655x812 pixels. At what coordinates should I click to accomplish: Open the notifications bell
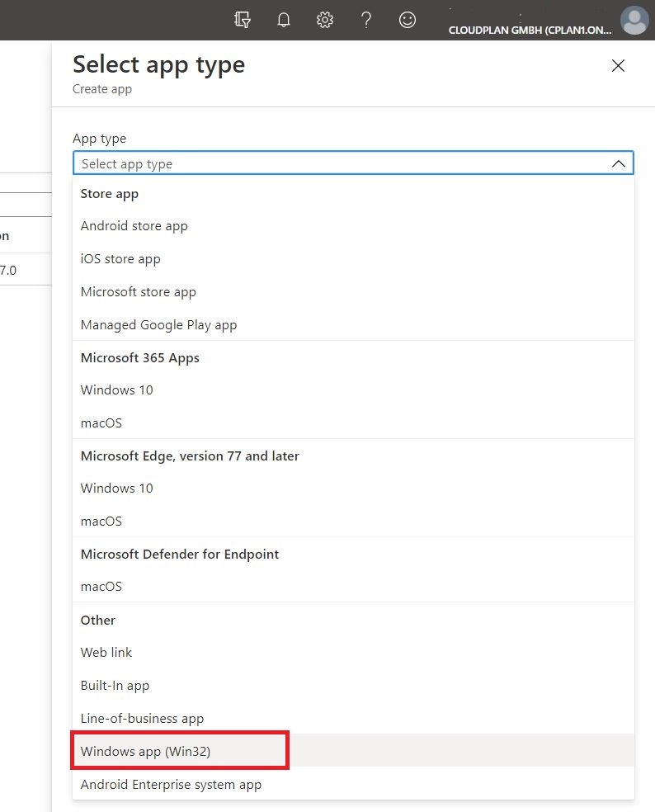pyautogui.click(x=283, y=20)
